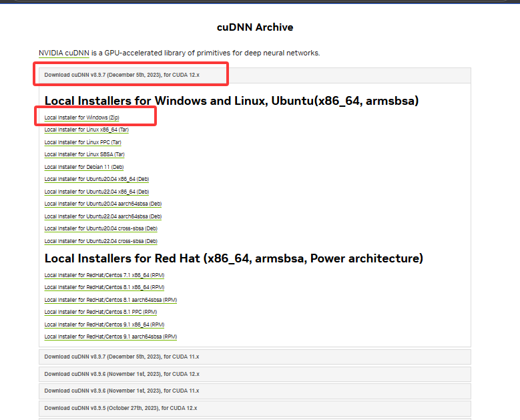Open RedHat/Centos 9.1 aarch64sbsa (RPM) link

(x=111, y=337)
